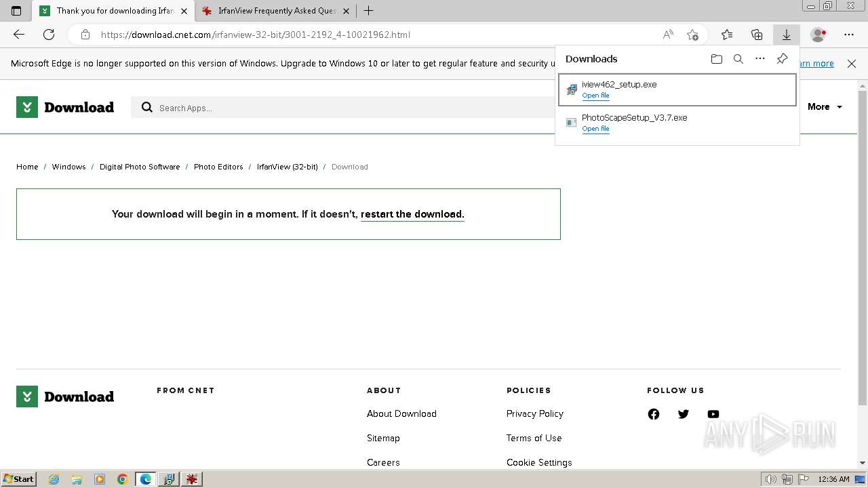Open the Downloads folder
This screenshot has width=868, height=488.
(717, 59)
